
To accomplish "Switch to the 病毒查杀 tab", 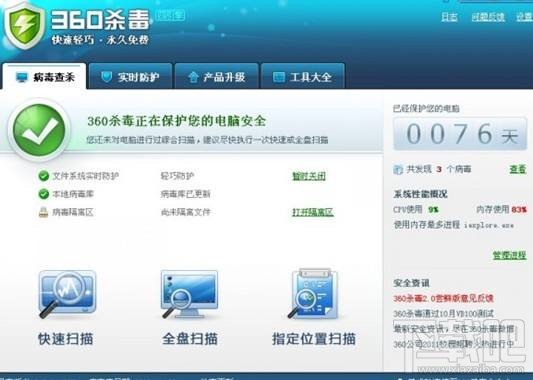I will pyautogui.click(x=45, y=76).
